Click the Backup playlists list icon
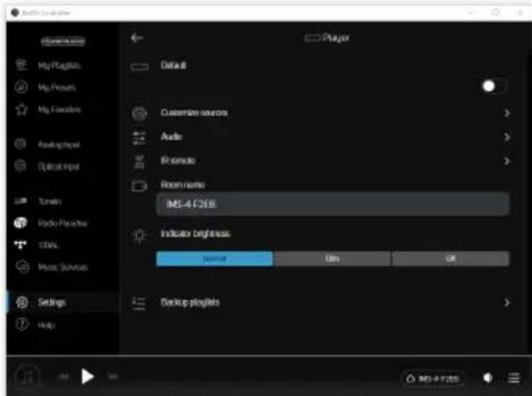The height and width of the screenshot is (396, 532). [x=139, y=303]
